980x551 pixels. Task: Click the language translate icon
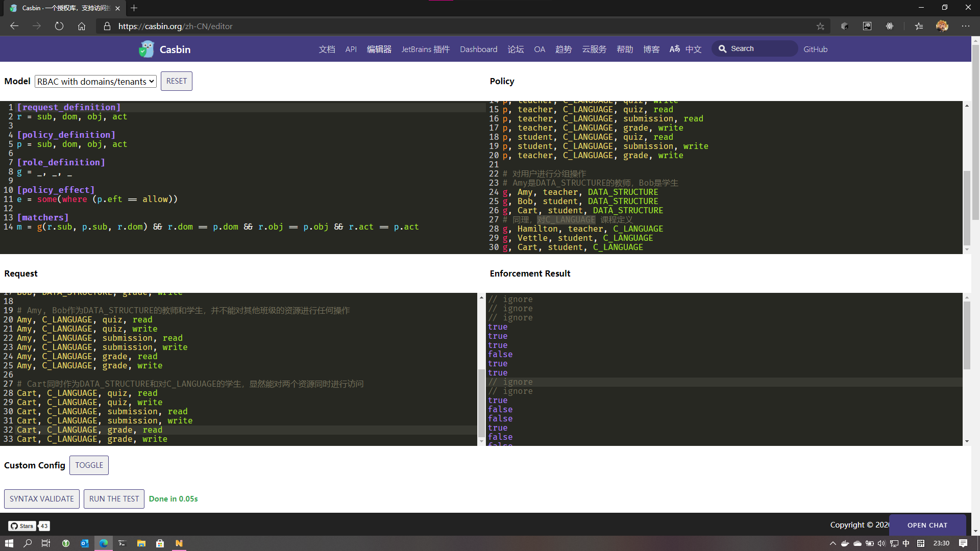(675, 49)
